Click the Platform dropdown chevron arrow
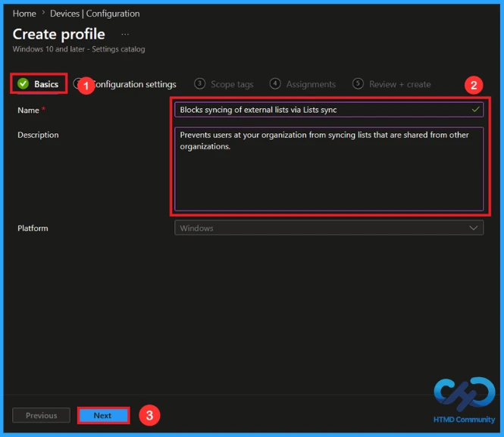The image size is (504, 437). click(x=473, y=228)
